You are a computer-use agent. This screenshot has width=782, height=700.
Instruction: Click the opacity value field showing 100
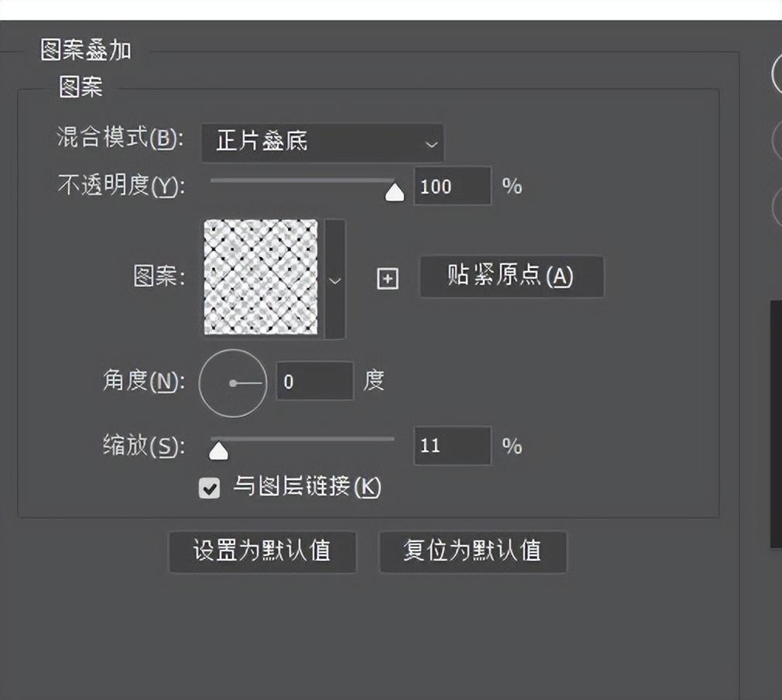coord(452,187)
